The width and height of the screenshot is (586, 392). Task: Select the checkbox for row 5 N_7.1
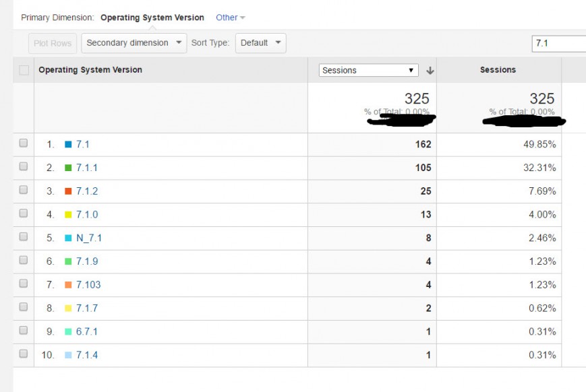24,237
